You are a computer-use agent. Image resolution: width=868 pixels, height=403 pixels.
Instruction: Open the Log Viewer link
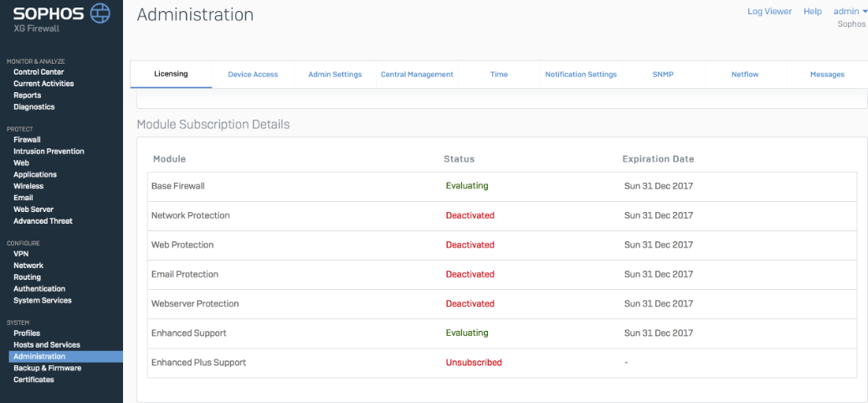tap(769, 12)
